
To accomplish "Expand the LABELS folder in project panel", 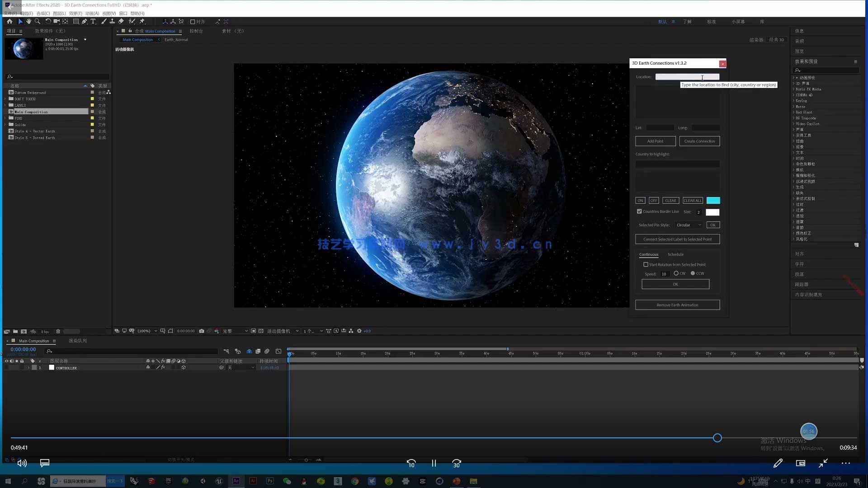I will click(5, 105).
